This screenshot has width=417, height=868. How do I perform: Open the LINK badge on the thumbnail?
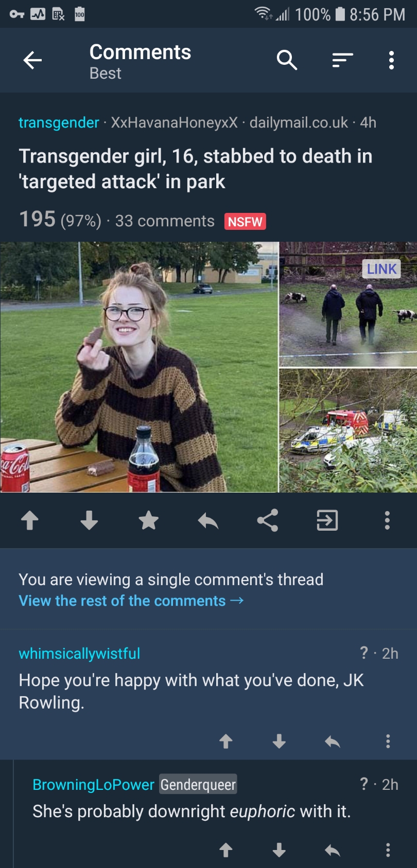(x=381, y=268)
